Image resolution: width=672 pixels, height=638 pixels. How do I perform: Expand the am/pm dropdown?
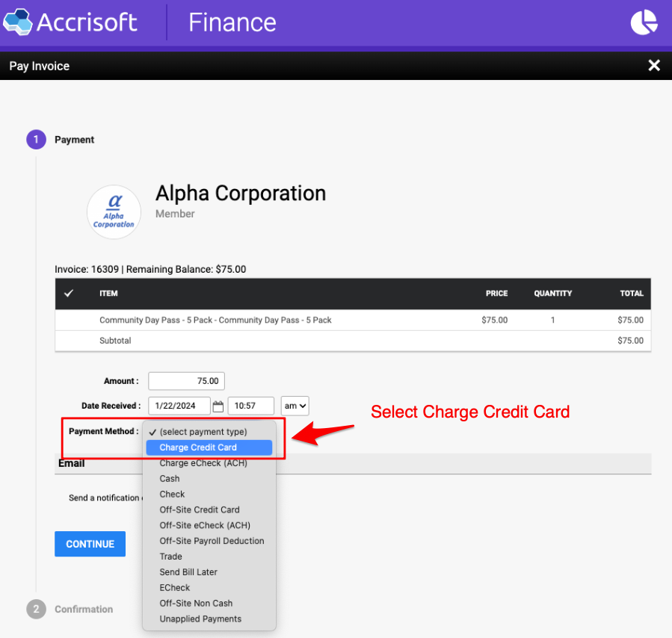(x=295, y=406)
